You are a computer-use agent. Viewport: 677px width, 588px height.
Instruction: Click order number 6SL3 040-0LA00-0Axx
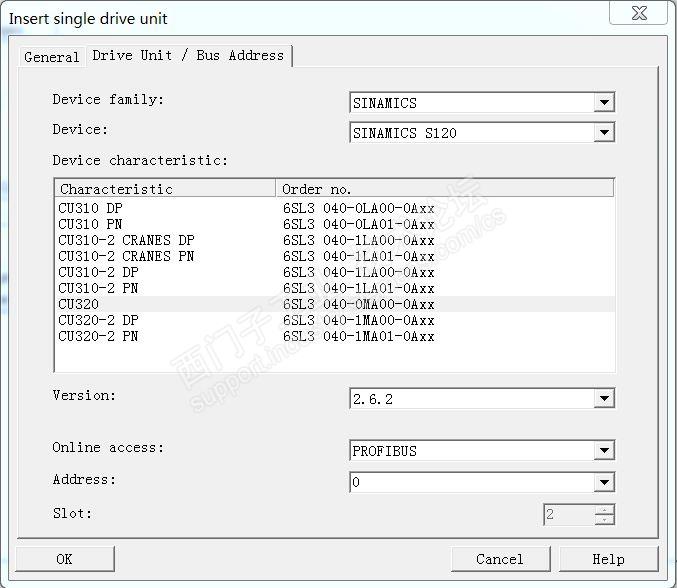click(358, 208)
